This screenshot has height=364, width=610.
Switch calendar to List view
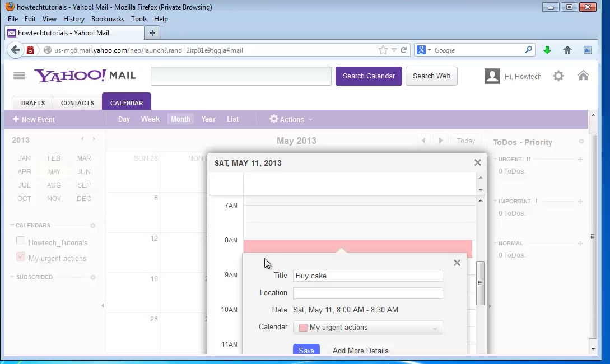click(x=232, y=119)
